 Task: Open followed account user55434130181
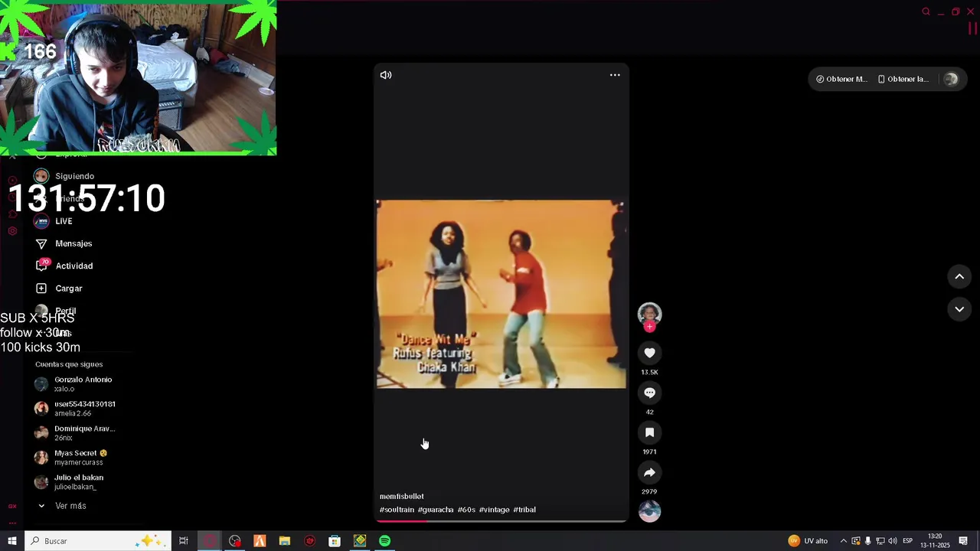pos(75,409)
